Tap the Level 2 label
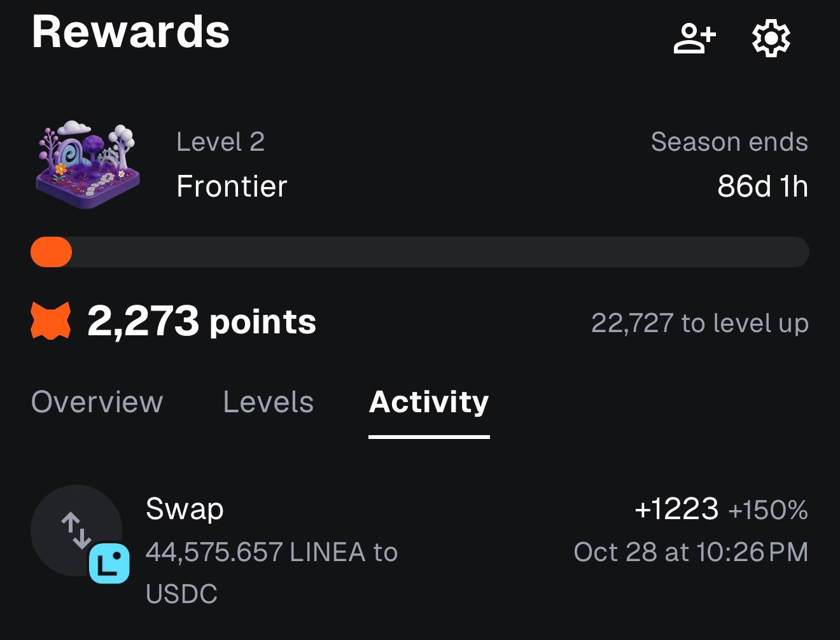Viewport: 840px width, 640px height. point(220,142)
